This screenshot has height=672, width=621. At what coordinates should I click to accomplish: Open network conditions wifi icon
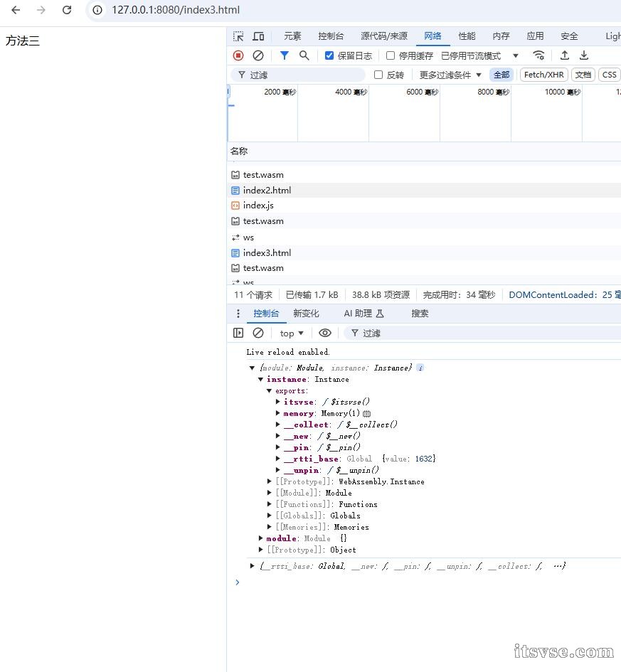click(538, 55)
